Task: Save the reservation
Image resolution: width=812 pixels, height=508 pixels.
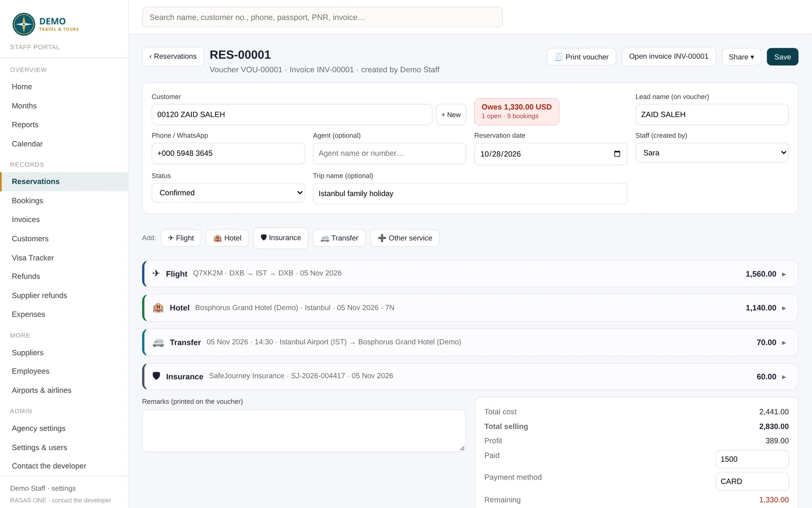Action: (783, 57)
